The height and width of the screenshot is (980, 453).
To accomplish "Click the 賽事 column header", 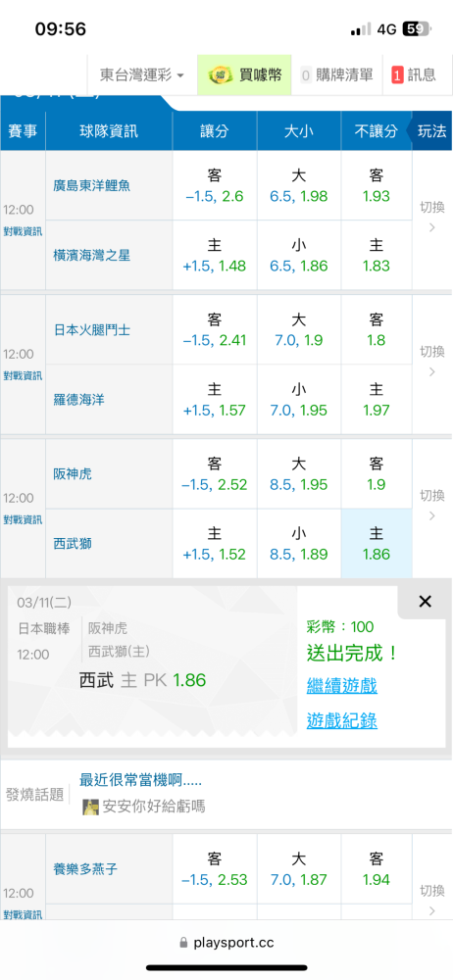I will pyautogui.click(x=23, y=131).
